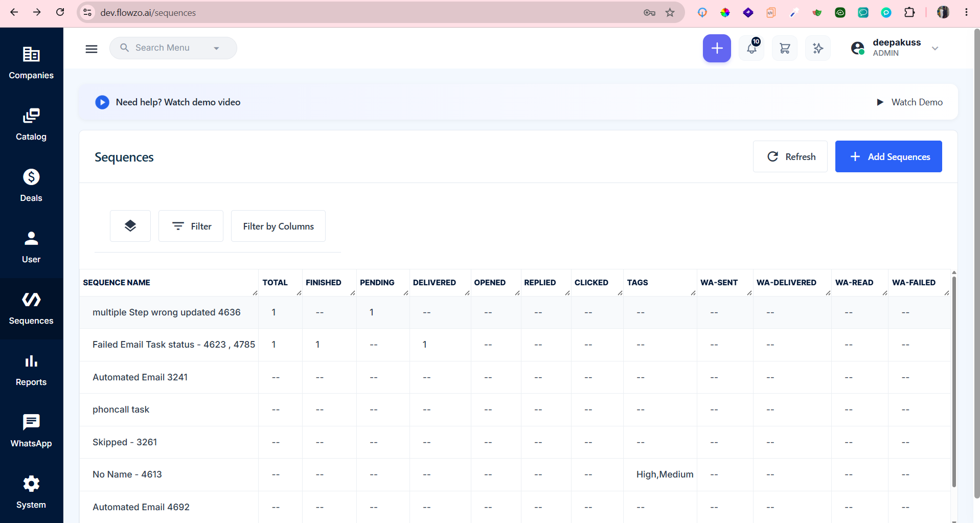Image resolution: width=980 pixels, height=523 pixels.
Task: Go to the Deals section
Action: coord(31,186)
